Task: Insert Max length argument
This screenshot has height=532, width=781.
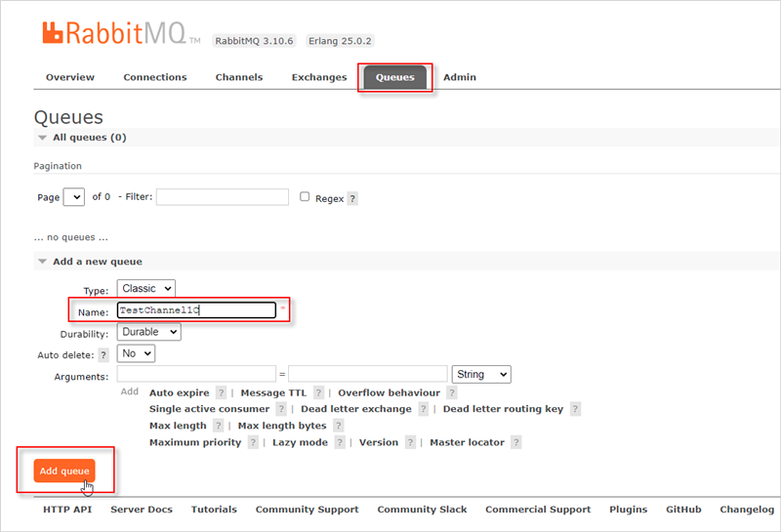Action: (178, 426)
